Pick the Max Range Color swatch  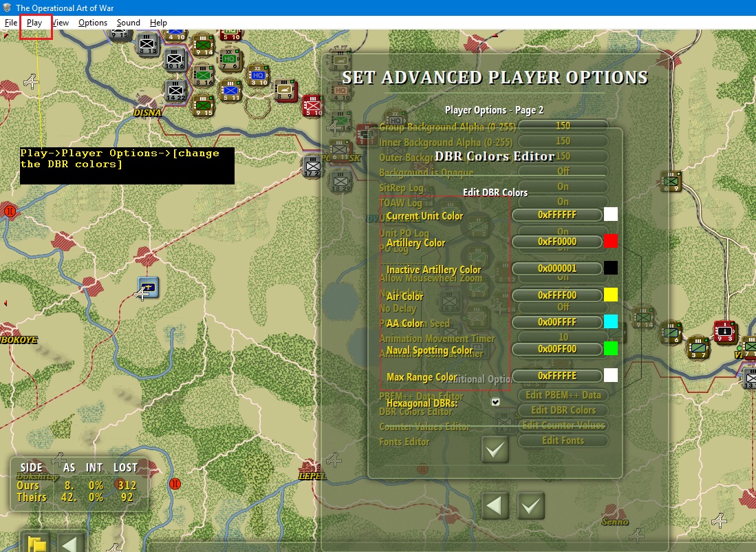point(610,375)
